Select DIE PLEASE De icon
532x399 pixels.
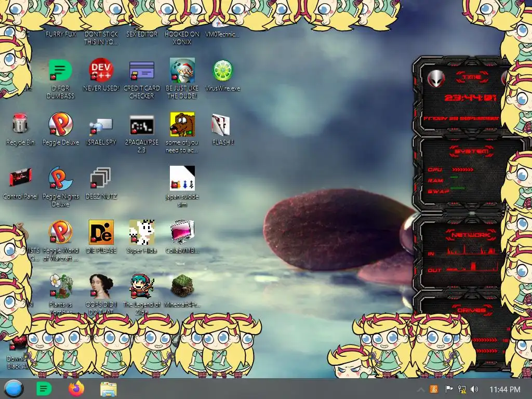click(101, 232)
